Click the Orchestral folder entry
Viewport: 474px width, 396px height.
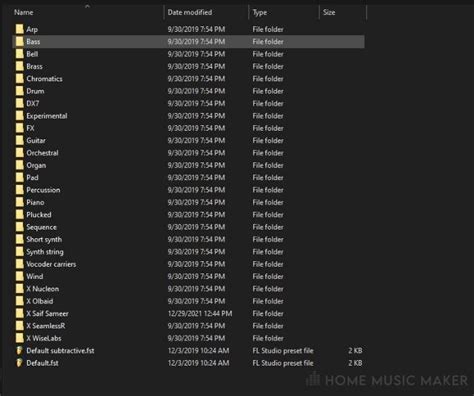(x=42, y=153)
